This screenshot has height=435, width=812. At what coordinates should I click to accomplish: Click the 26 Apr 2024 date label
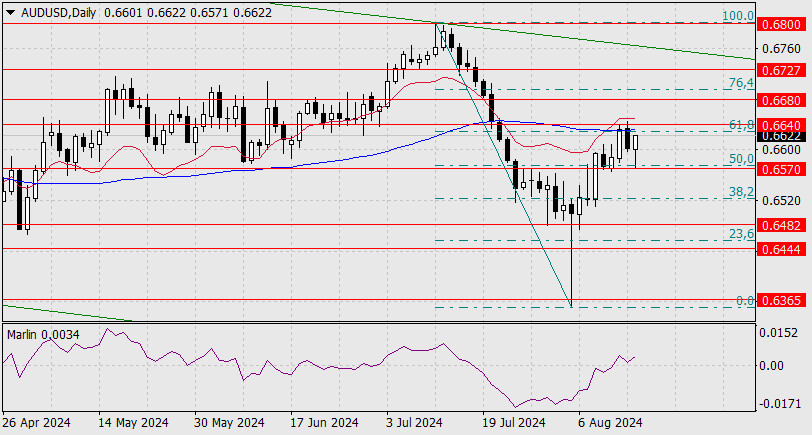pyautogui.click(x=36, y=423)
